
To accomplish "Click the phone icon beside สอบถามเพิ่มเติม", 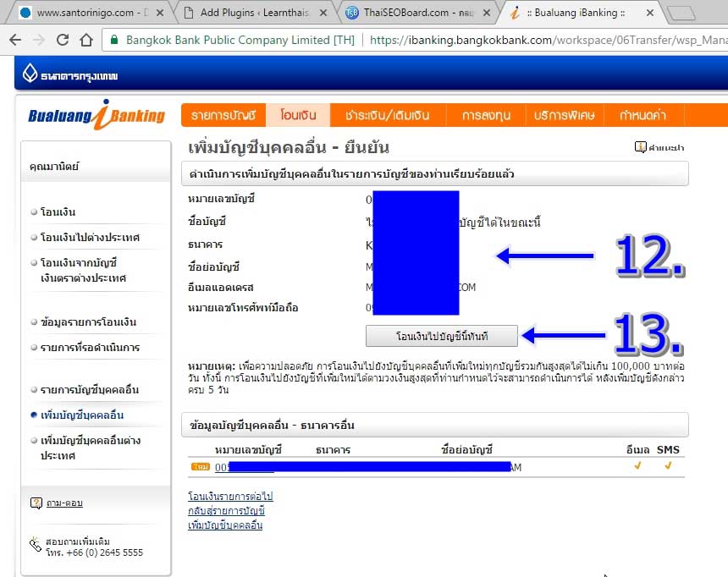I will [36, 544].
